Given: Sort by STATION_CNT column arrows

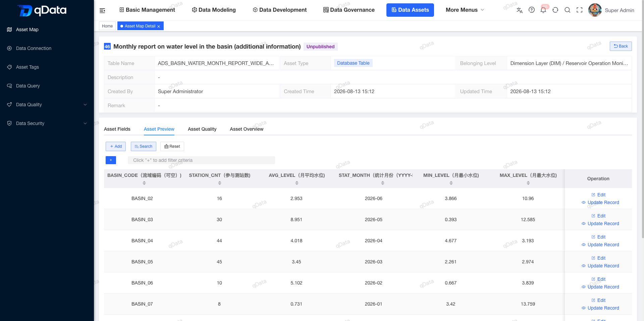Looking at the screenshot, I should [x=220, y=183].
